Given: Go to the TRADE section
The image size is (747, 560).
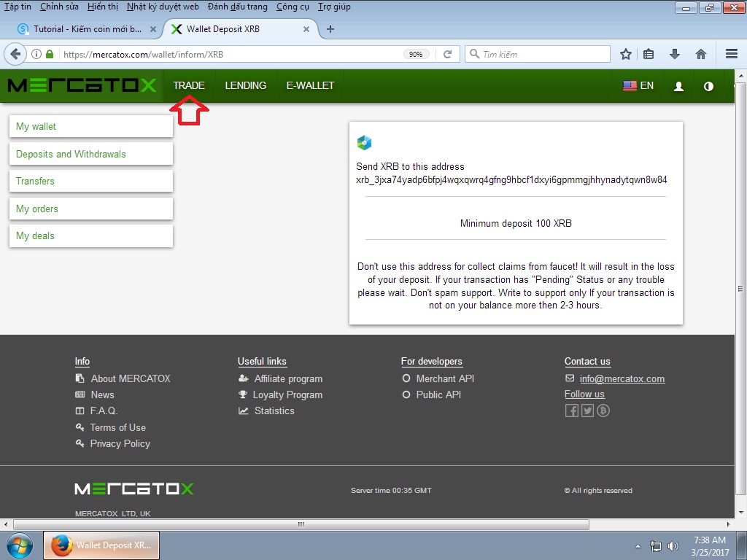Looking at the screenshot, I should pyautogui.click(x=189, y=86).
